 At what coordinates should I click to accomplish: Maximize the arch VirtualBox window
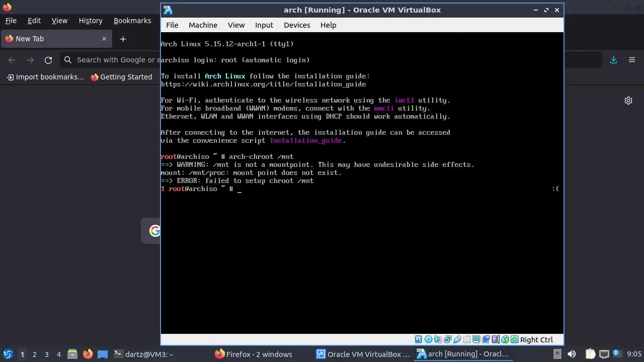[x=546, y=10]
